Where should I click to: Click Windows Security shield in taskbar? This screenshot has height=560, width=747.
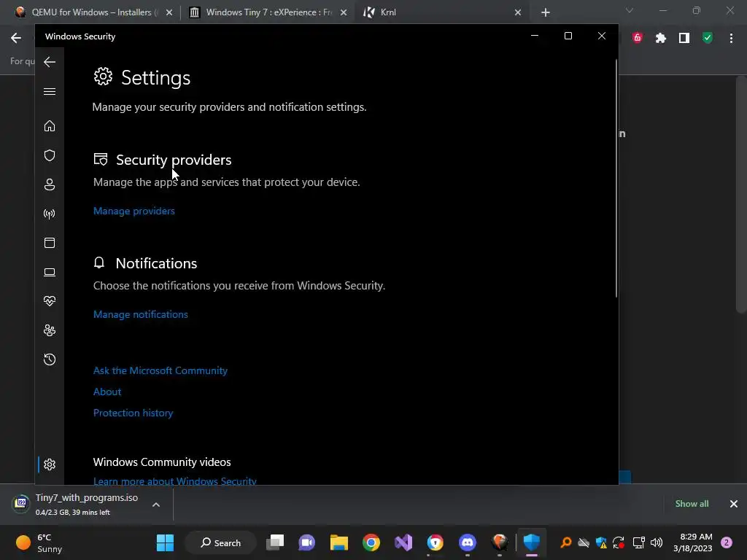(x=531, y=542)
